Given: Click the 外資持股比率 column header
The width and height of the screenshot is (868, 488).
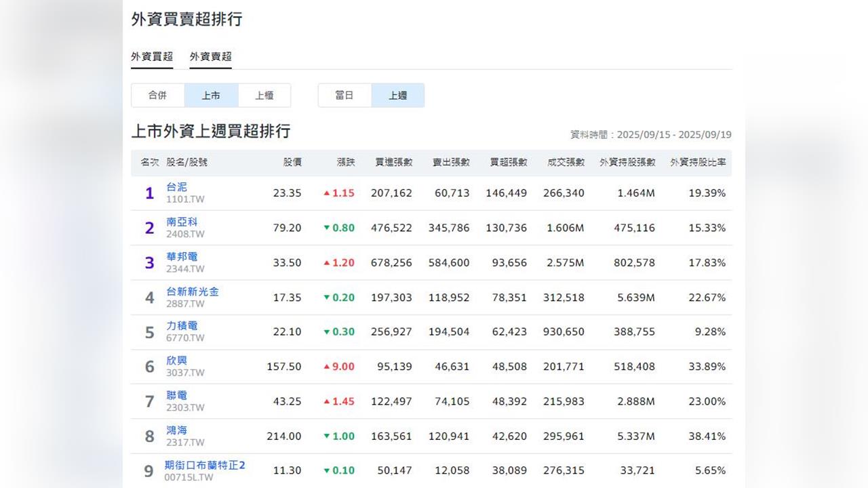Looking at the screenshot, I should click(x=698, y=163).
